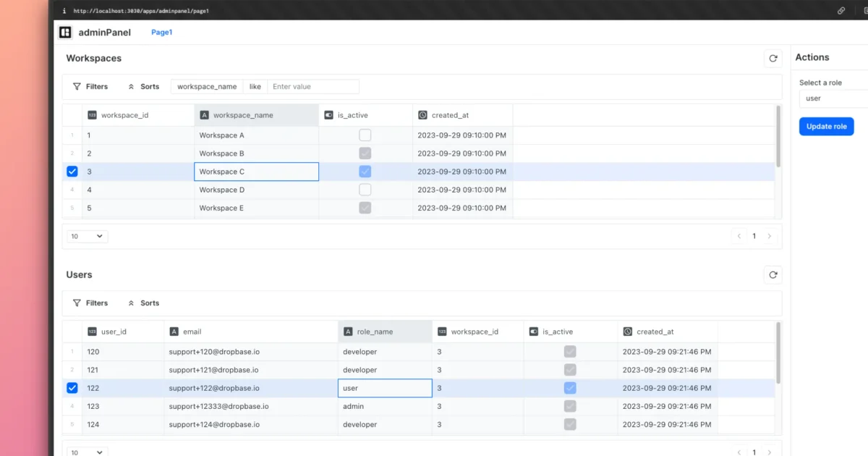Click the Enter value filter field

pyautogui.click(x=313, y=87)
